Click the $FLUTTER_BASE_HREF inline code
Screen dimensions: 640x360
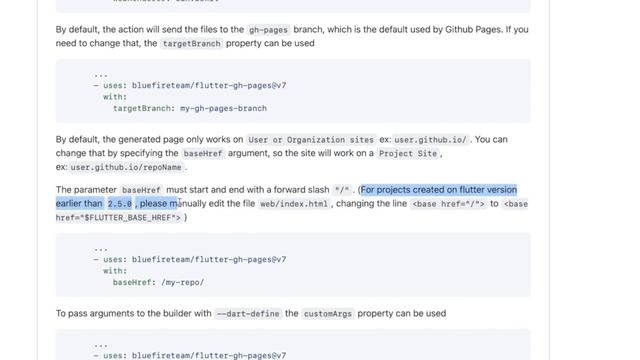(118, 218)
